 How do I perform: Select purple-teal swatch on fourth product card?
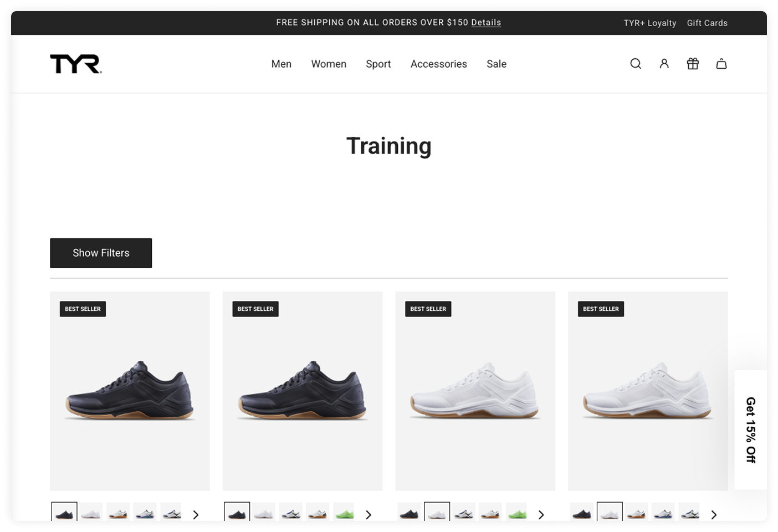tap(663, 512)
